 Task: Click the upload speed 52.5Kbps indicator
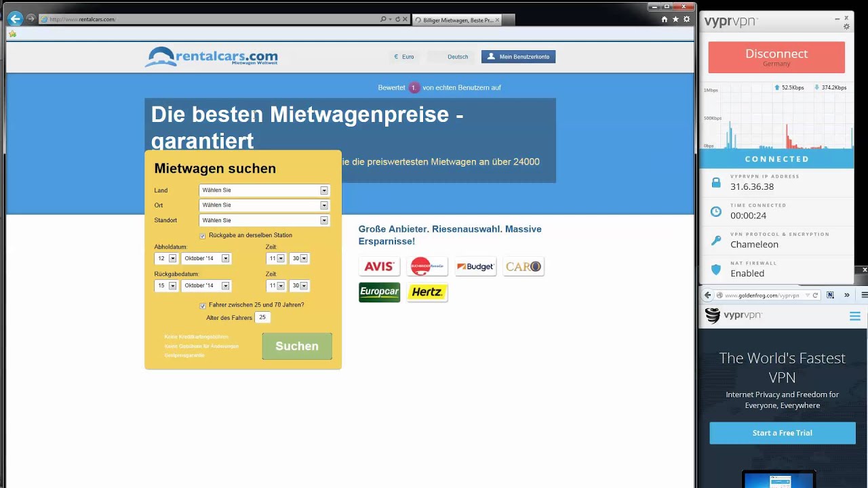click(x=789, y=87)
